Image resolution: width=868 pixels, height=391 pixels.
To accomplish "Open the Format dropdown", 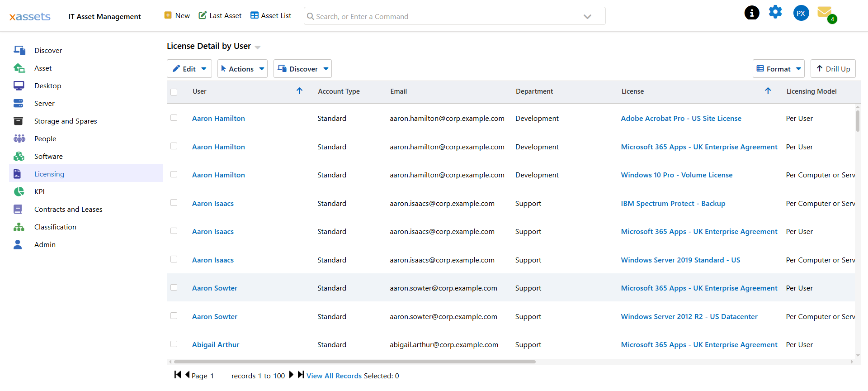I will pos(778,69).
